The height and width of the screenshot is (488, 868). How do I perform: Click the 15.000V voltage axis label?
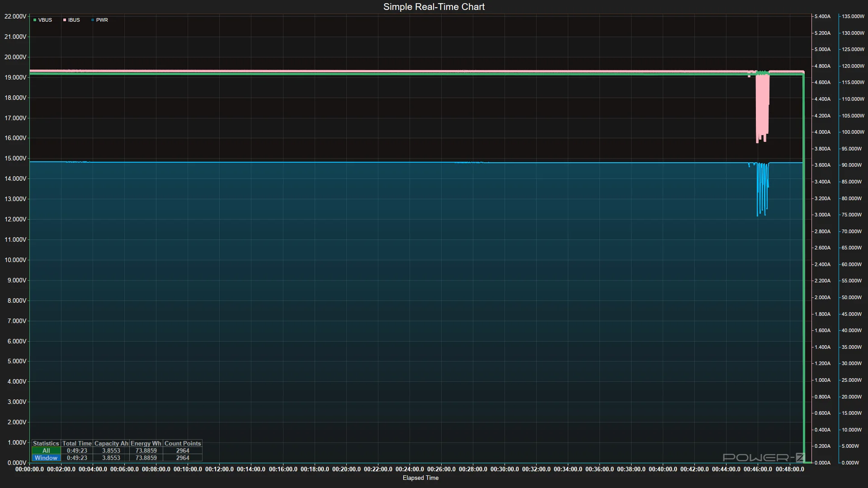click(15, 158)
